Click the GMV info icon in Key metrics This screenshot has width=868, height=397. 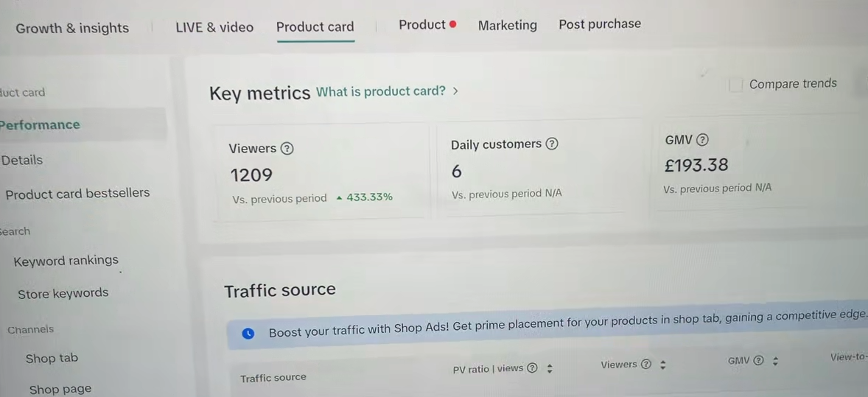(702, 140)
